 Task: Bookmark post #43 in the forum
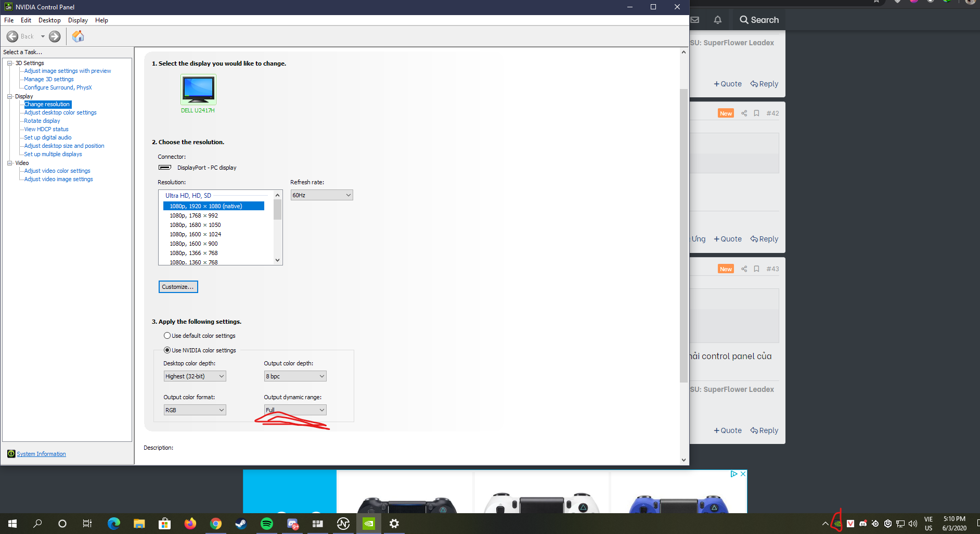point(757,269)
